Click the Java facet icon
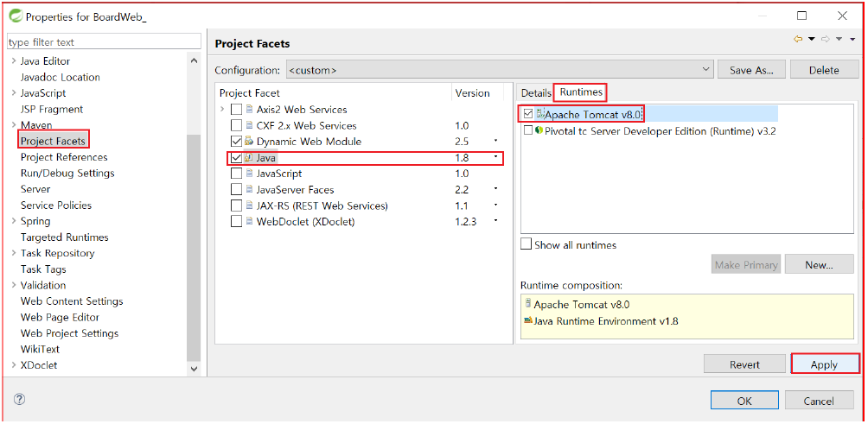Image resolution: width=868 pixels, height=424 pixels. click(x=248, y=157)
